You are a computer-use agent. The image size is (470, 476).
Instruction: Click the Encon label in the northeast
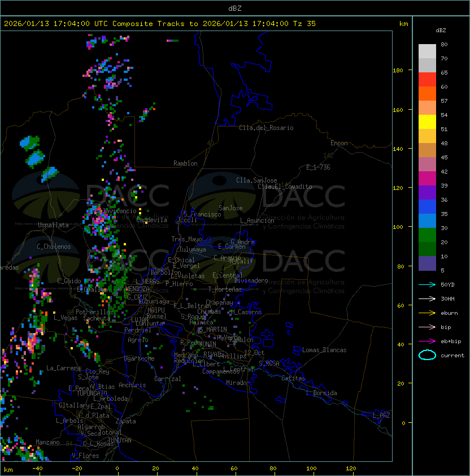pyautogui.click(x=339, y=143)
